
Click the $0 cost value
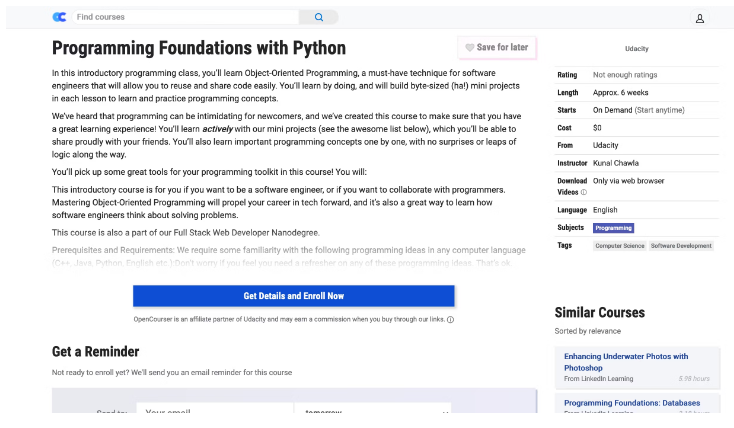[597, 128]
